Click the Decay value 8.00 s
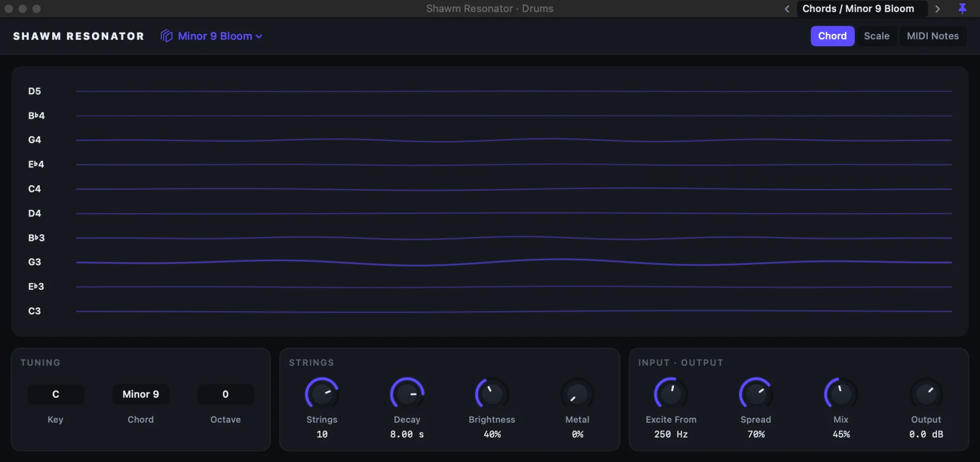Screen dimensions: 980x462 [x=407, y=434]
